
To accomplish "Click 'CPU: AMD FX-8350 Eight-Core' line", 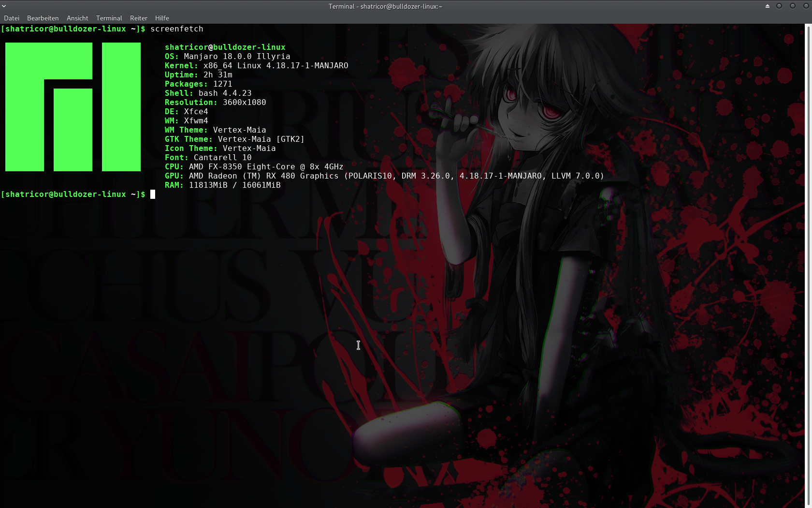I will tap(254, 167).
